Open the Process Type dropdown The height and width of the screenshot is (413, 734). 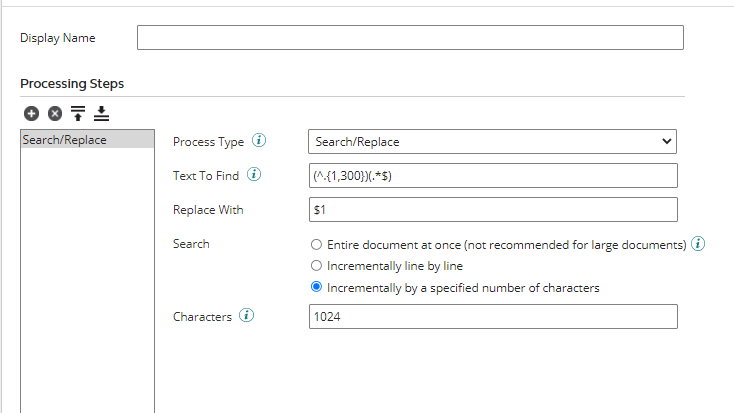point(492,142)
